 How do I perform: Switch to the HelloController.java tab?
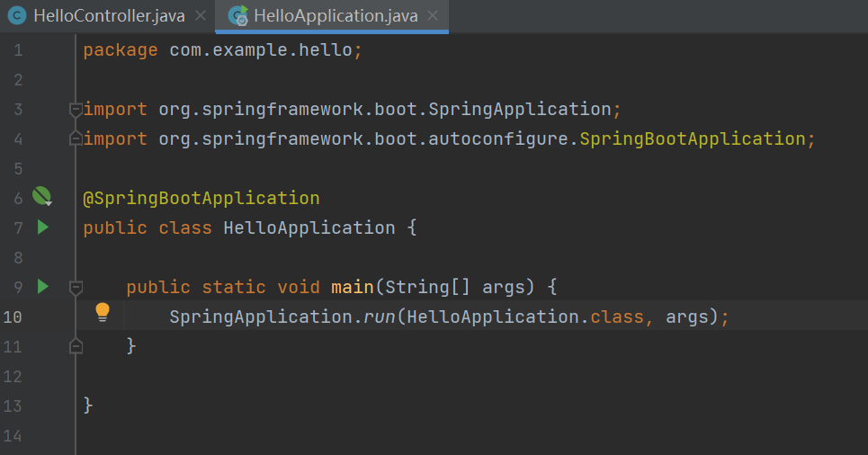pyautogui.click(x=109, y=16)
